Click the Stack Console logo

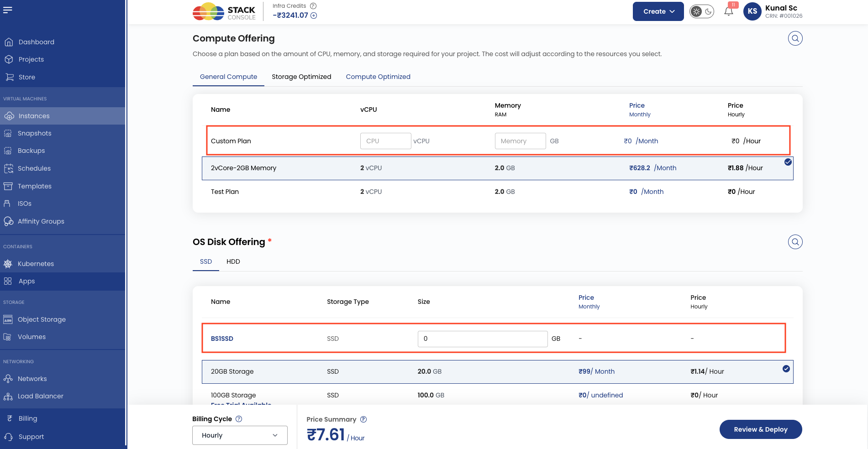(224, 12)
